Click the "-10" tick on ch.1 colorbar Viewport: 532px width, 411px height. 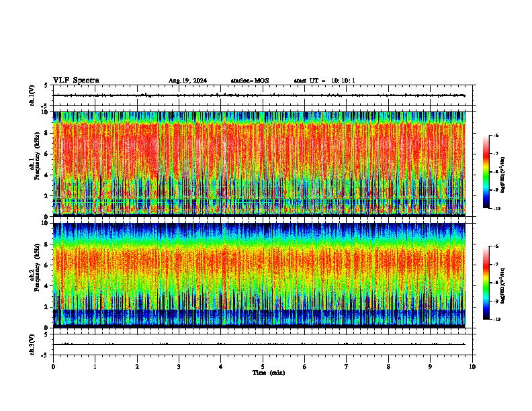pyautogui.click(x=497, y=209)
